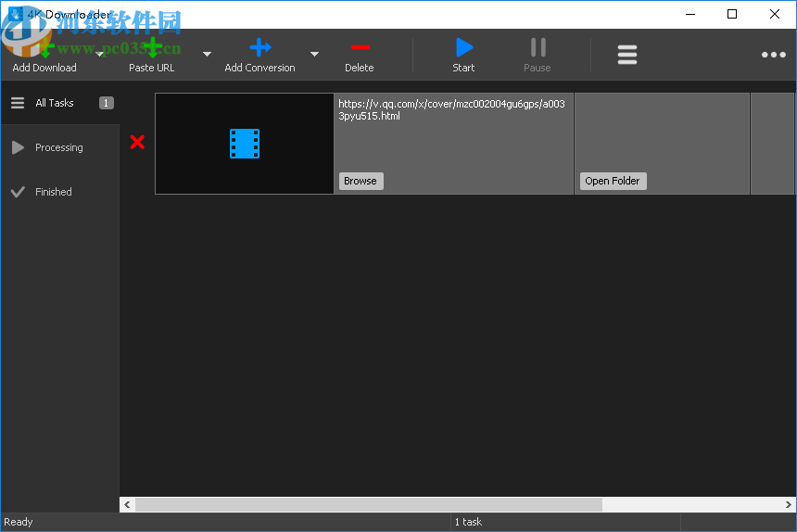Show Finished tasks in sidebar
Image resolution: width=797 pixels, height=532 pixels.
pyautogui.click(x=60, y=192)
